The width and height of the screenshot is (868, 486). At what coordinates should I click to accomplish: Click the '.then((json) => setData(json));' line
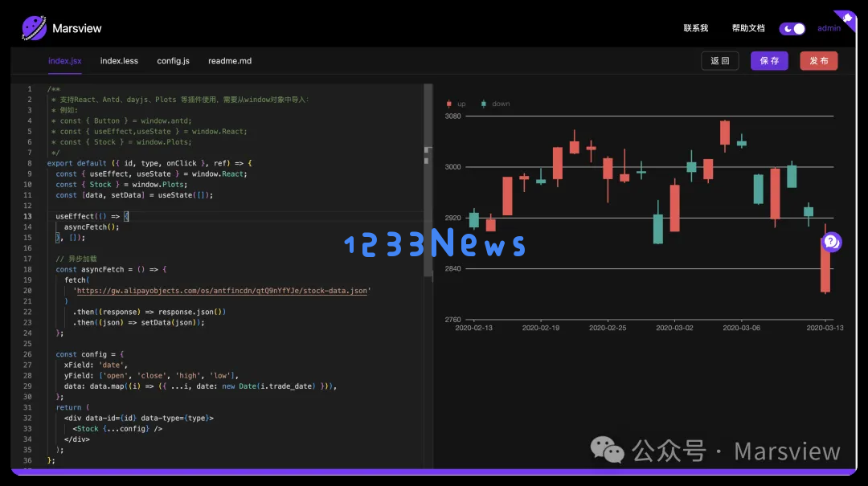tap(138, 322)
